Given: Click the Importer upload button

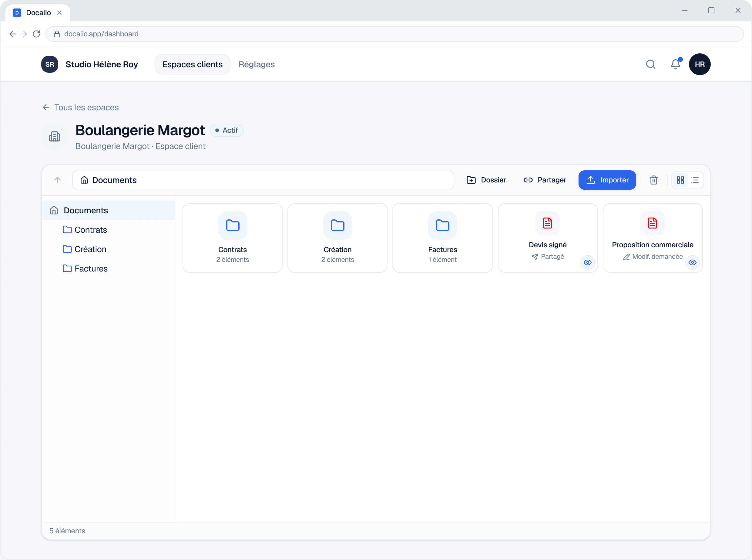Looking at the screenshot, I should (x=607, y=180).
